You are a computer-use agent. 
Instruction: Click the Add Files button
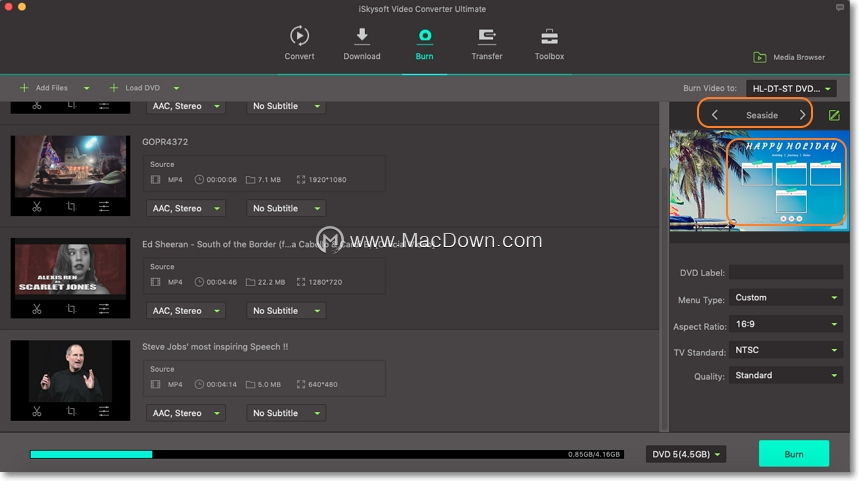[x=44, y=88]
